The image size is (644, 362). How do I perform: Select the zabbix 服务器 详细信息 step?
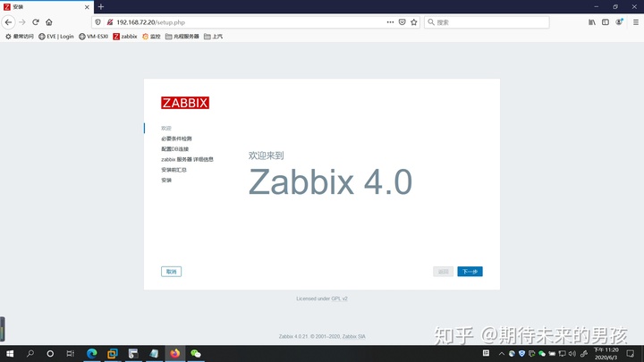tap(187, 159)
